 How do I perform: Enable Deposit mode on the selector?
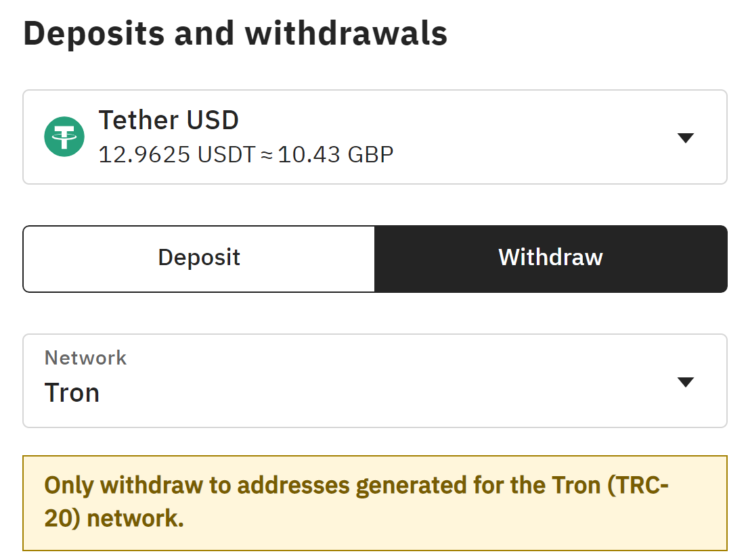tap(199, 258)
